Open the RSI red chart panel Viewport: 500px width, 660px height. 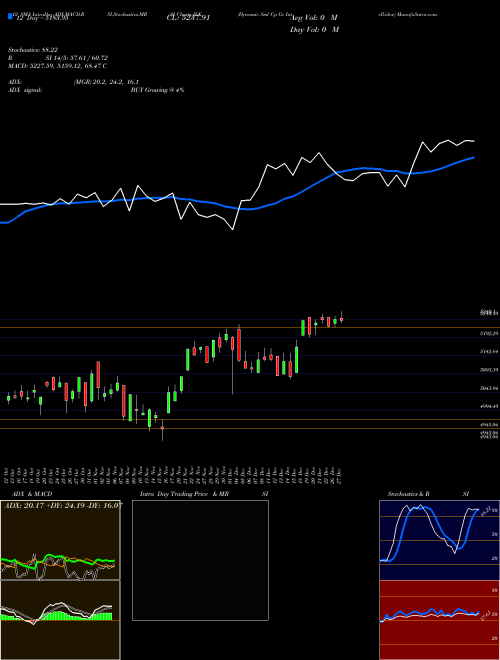pos(439,620)
